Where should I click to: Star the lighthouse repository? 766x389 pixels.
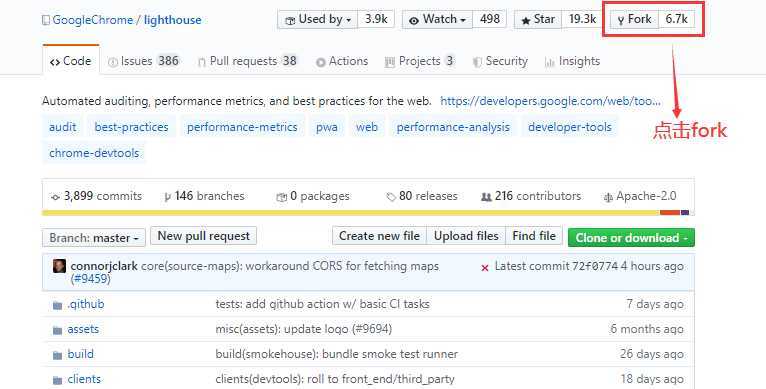[538, 20]
